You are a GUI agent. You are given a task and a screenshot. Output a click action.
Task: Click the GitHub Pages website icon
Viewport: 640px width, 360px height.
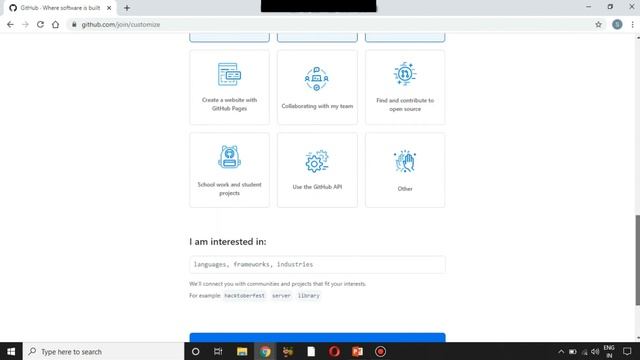[x=229, y=74]
